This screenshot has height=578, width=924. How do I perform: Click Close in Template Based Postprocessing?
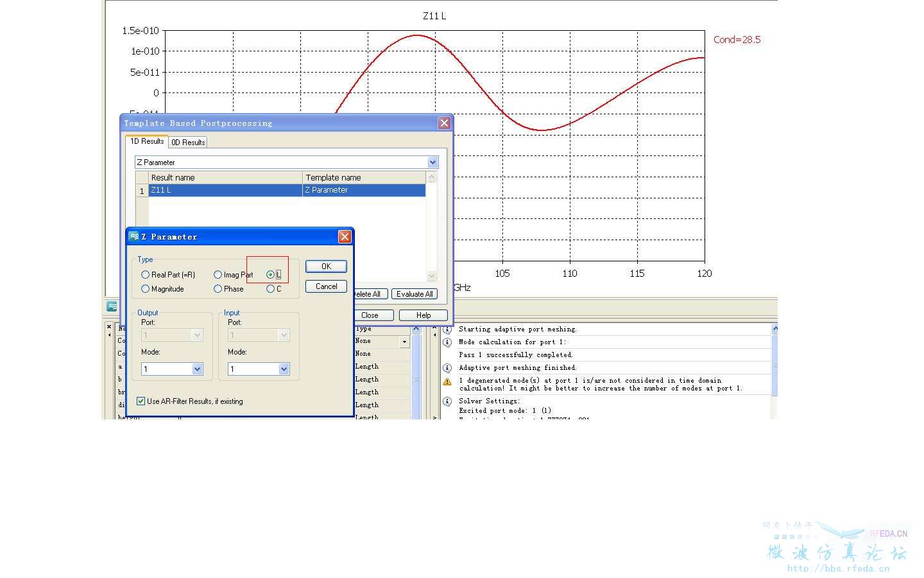click(x=375, y=315)
